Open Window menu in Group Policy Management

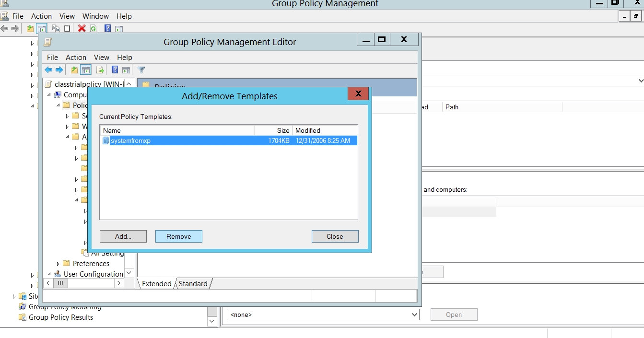click(x=95, y=16)
